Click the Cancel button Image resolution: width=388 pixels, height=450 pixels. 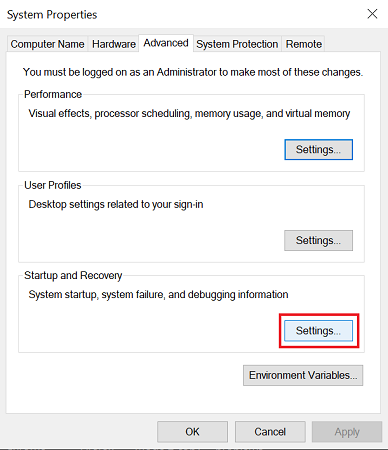pyautogui.click(x=270, y=432)
